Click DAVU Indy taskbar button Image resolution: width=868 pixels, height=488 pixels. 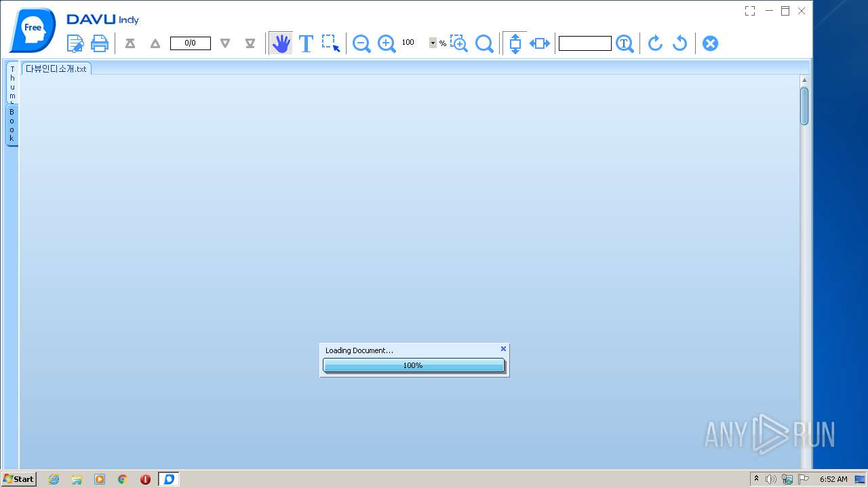coord(169,479)
